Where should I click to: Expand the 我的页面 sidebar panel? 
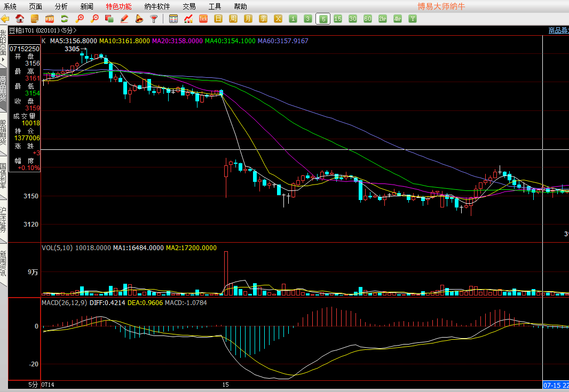pyautogui.click(x=3, y=46)
